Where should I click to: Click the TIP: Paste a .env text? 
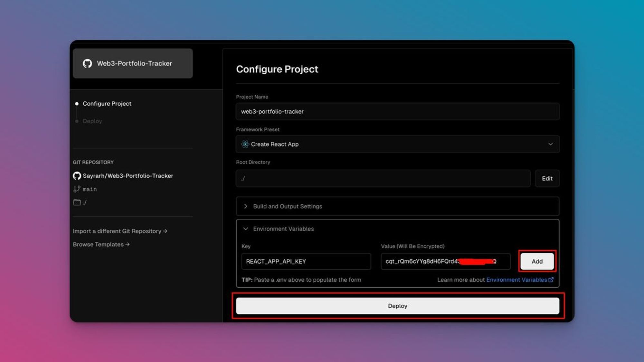point(301,280)
